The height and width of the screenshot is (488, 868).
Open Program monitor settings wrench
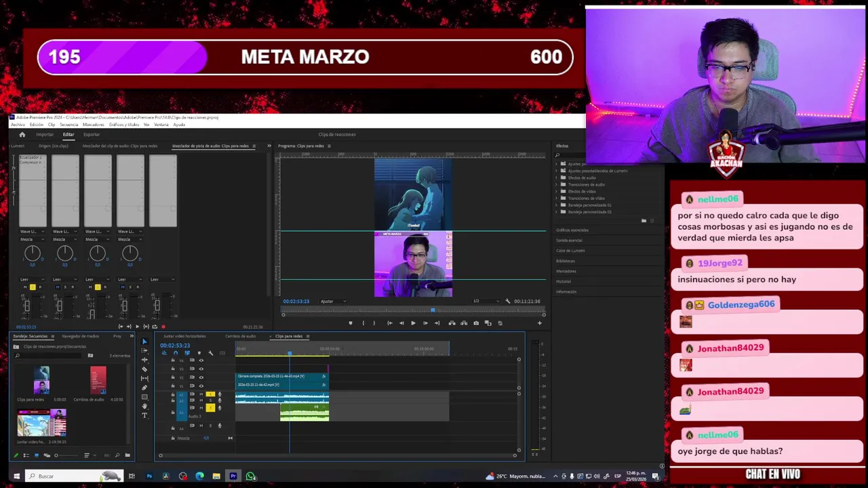pyautogui.click(x=507, y=301)
